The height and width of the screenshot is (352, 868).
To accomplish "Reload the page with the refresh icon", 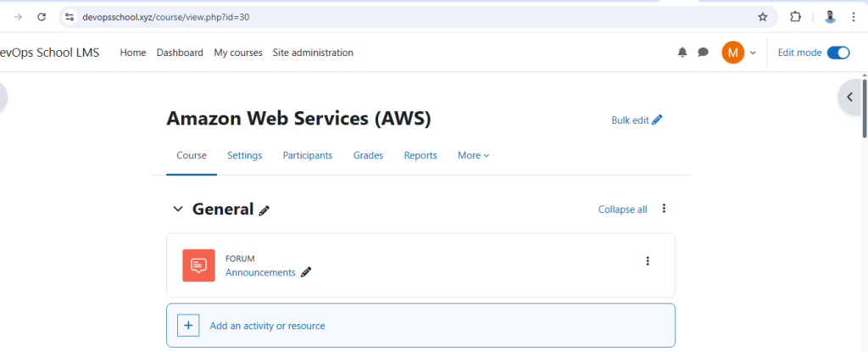I will coord(42,17).
